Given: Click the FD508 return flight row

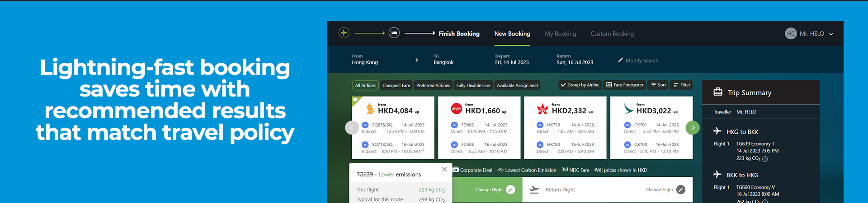Looking at the screenshot, I should pyautogui.click(x=479, y=148).
